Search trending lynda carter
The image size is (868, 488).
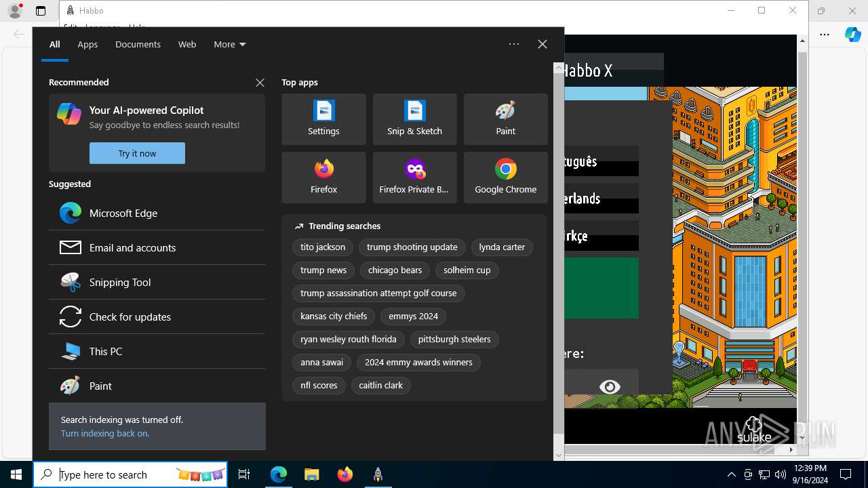pyautogui.click(x=502, y=247)
